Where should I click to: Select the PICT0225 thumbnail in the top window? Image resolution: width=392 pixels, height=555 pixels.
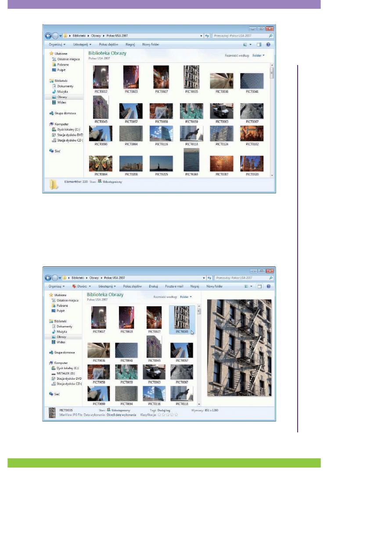[x=161, y=163]
